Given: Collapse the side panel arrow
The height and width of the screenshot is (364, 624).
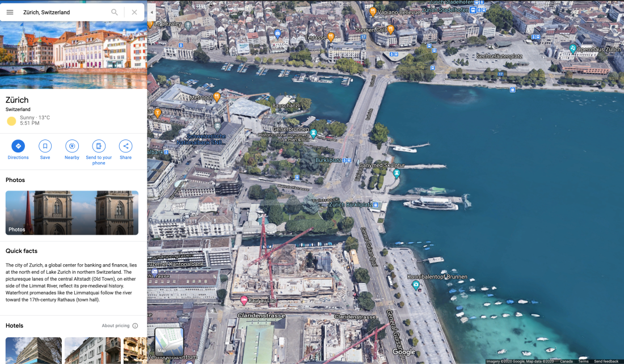Looking at the screenshot, I should (x=151, y=12).
